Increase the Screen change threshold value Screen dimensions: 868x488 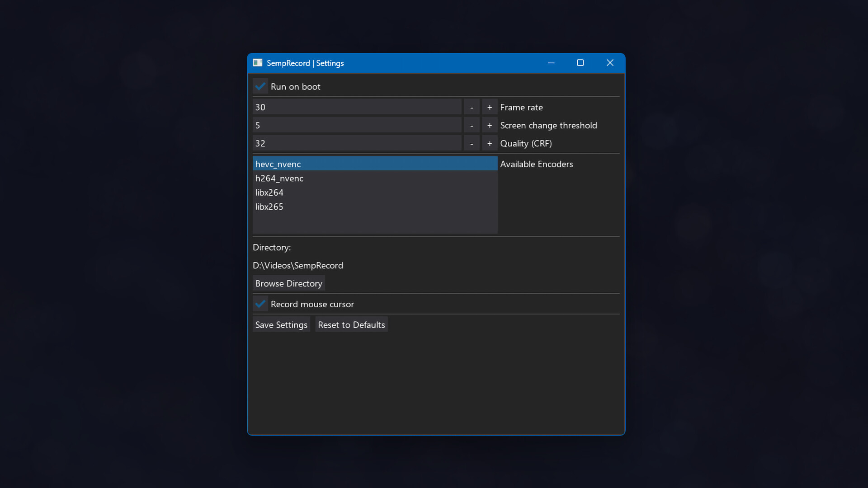pyautogui.click(x=489, y=125)
